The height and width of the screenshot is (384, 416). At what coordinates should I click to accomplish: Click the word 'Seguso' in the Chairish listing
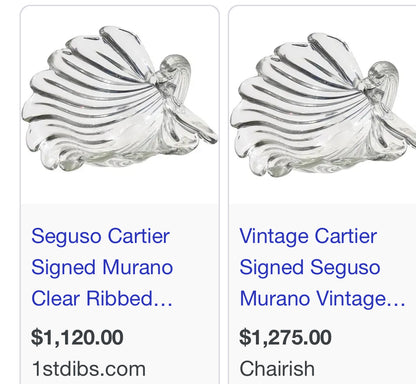click(345, 268)
